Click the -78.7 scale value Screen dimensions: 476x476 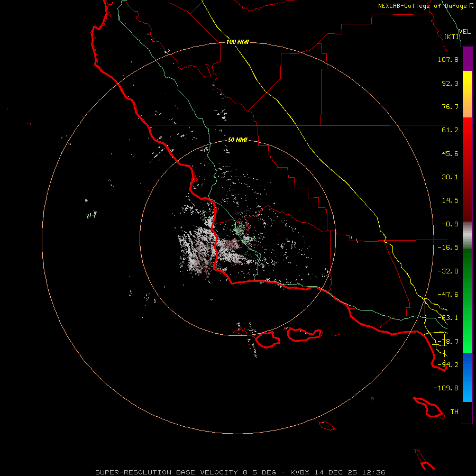click(448, 342)
